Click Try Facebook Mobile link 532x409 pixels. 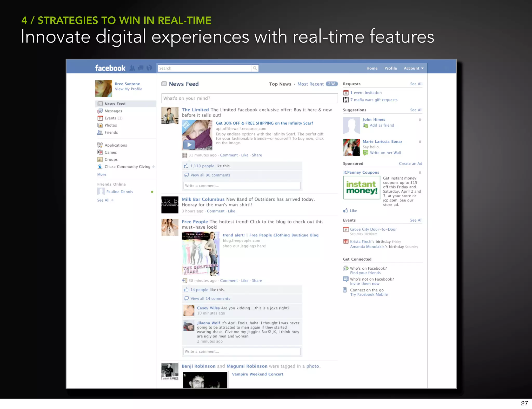(x=369, y=295)
